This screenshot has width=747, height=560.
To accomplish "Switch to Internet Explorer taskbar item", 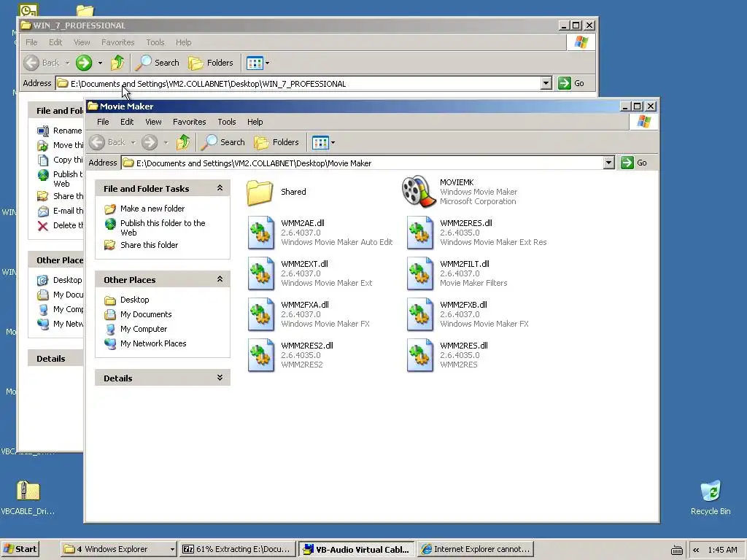I will 476,549.
